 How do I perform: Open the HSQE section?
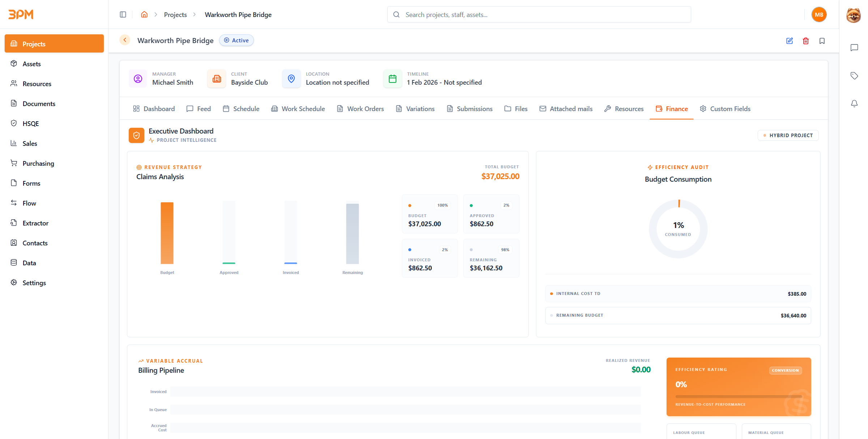30,123
